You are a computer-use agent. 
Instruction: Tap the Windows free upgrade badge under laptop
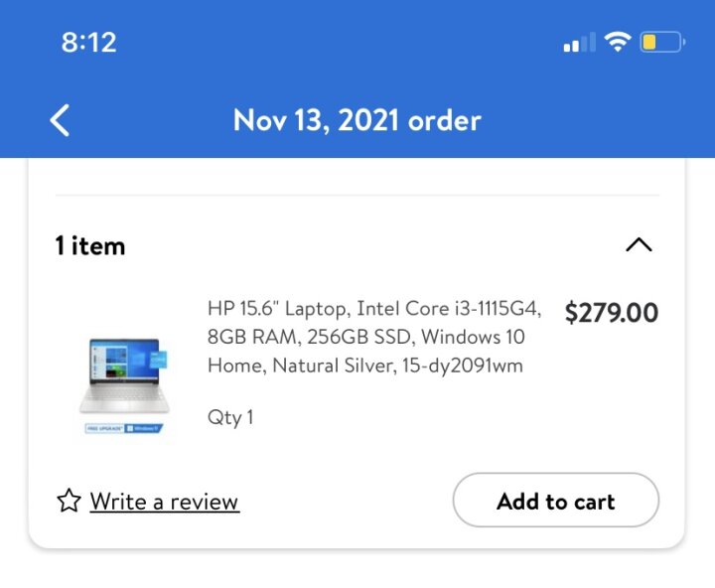point(123,428)
